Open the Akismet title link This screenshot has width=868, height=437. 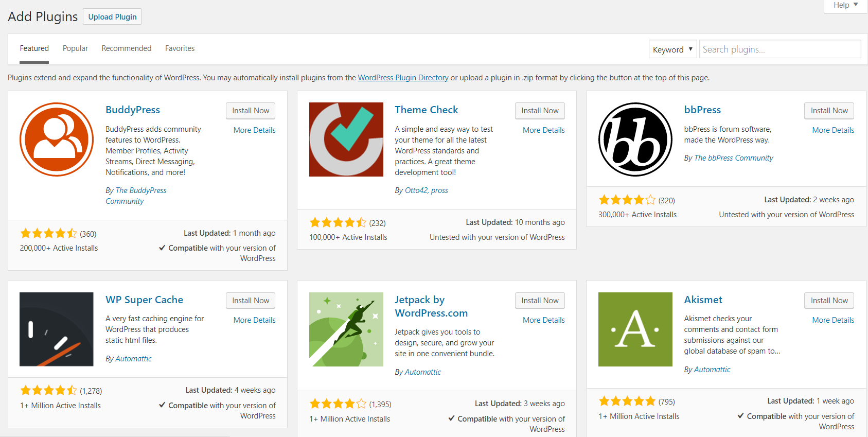coord(703,300)
